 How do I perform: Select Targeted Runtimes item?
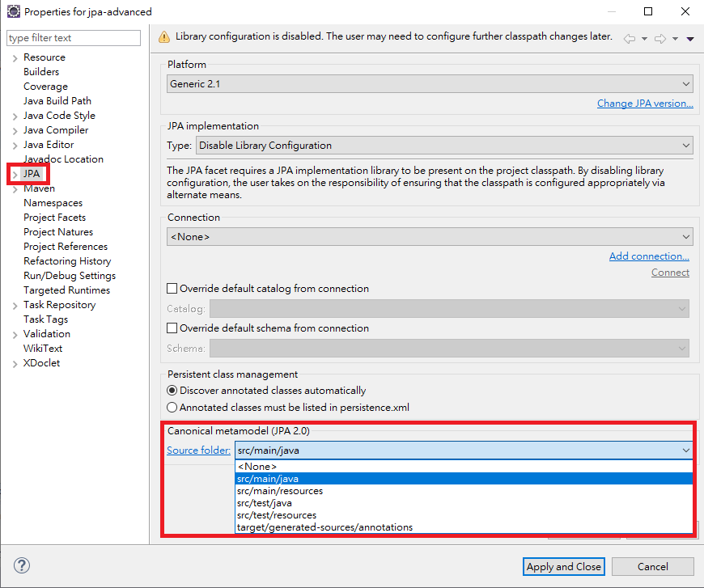pyautogui.click(x=67, y=290)
